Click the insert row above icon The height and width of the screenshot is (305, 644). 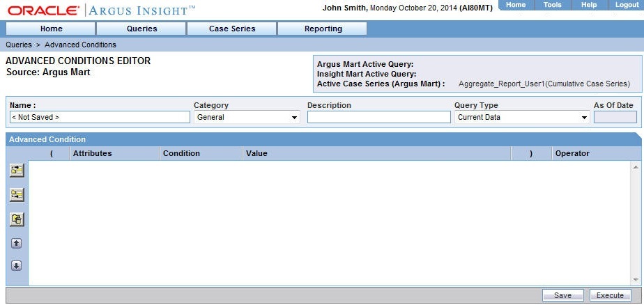(x=17, y=171)
